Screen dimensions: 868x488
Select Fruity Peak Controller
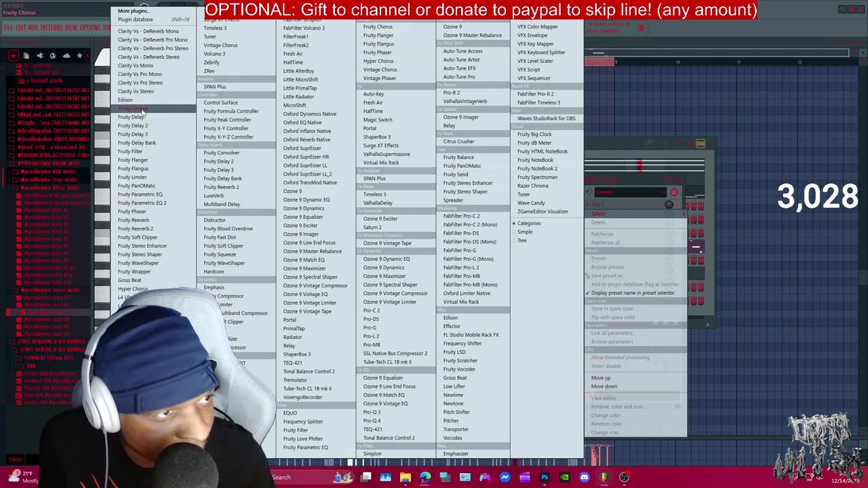[227, 120]
